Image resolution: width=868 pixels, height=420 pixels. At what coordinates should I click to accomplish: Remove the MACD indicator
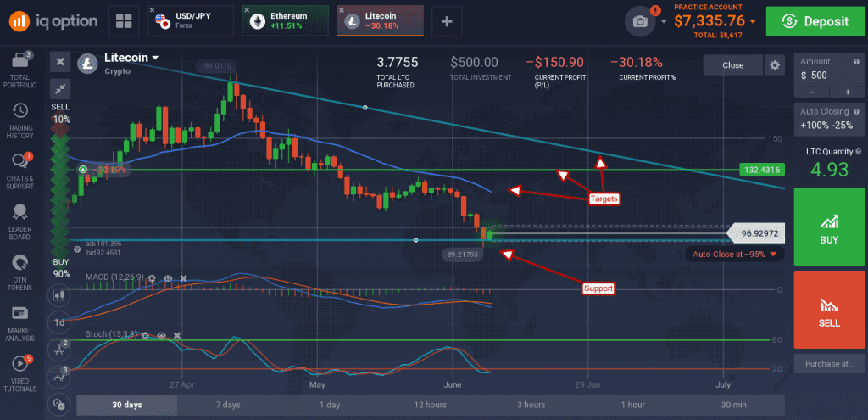click(184, 278)
